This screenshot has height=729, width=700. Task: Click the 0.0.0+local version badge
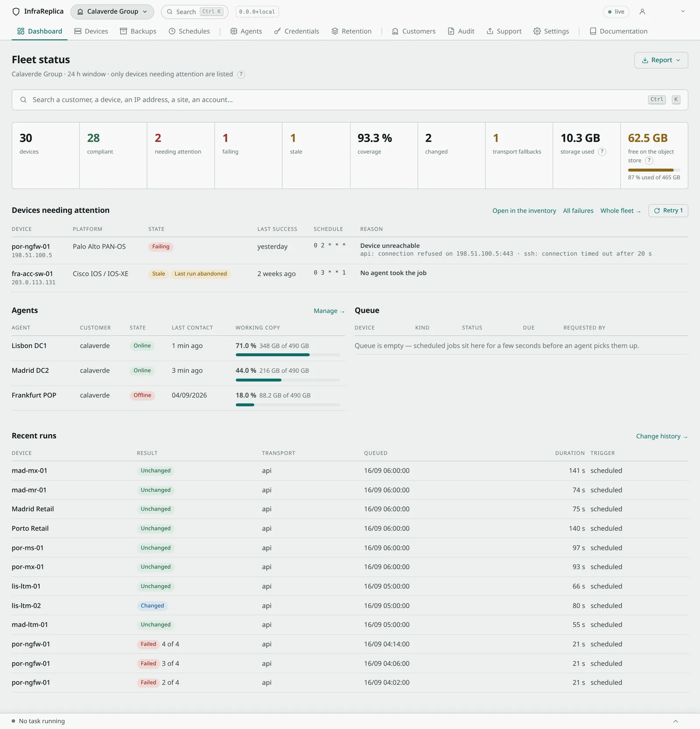257,12
